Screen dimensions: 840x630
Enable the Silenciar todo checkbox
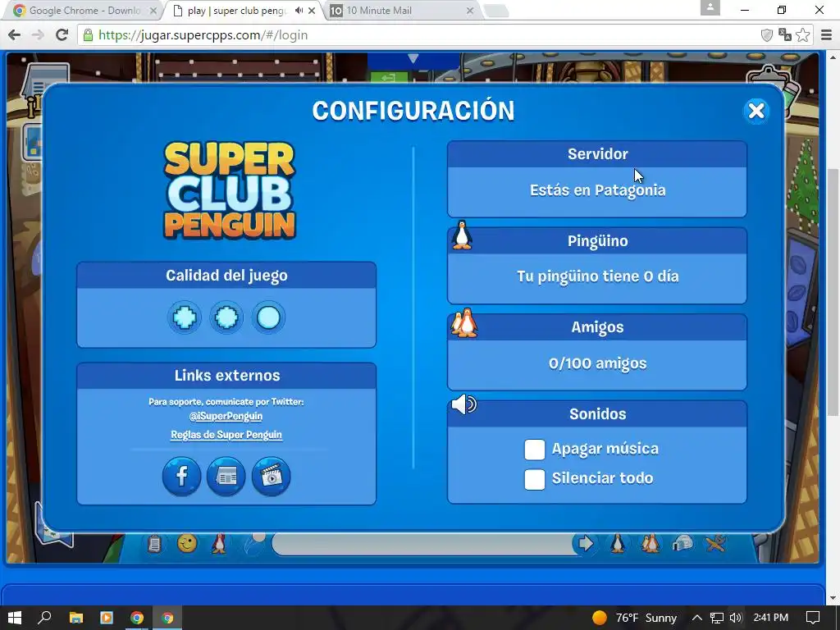point(535,479)
